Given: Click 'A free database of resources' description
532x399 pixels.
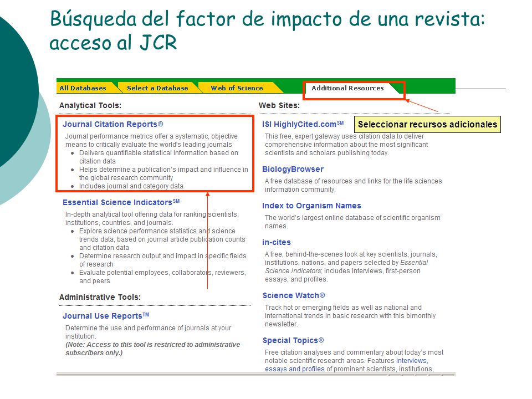Looking at the screenshot, I should [353, 185].
